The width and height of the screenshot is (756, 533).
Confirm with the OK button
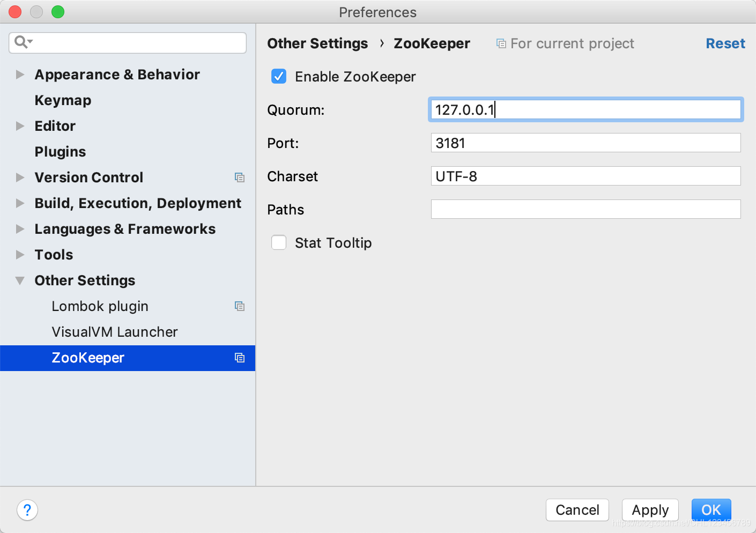[x=711, y=510]
